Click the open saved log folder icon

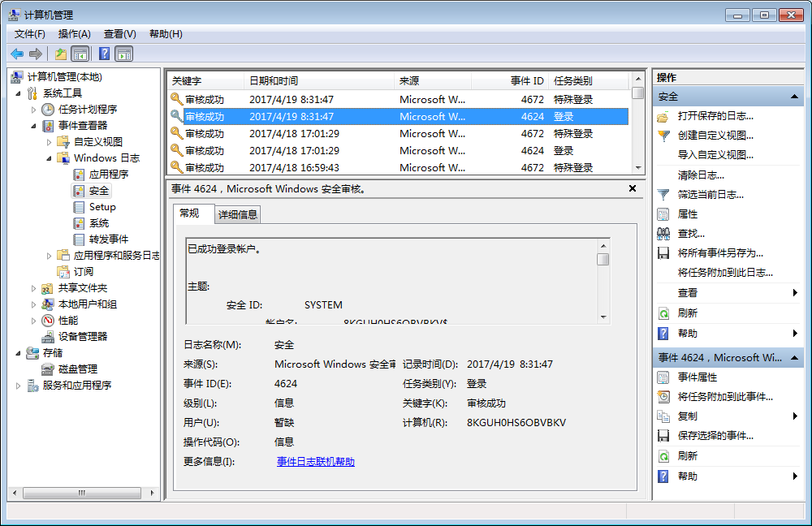(663, 116)
